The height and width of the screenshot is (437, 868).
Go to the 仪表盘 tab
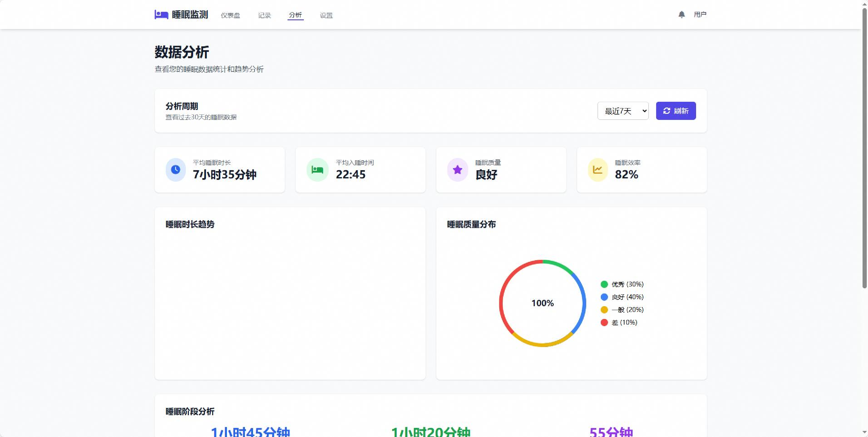230,15
